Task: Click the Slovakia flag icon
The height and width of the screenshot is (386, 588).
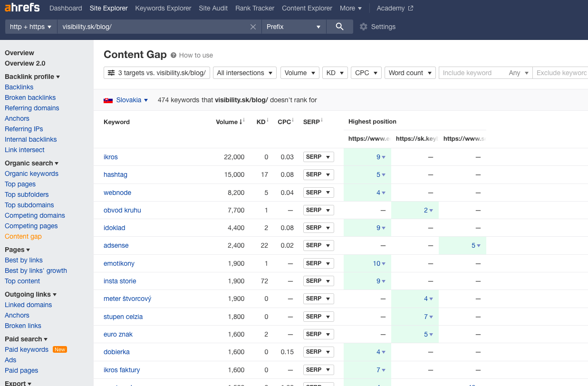Action: 108,100
